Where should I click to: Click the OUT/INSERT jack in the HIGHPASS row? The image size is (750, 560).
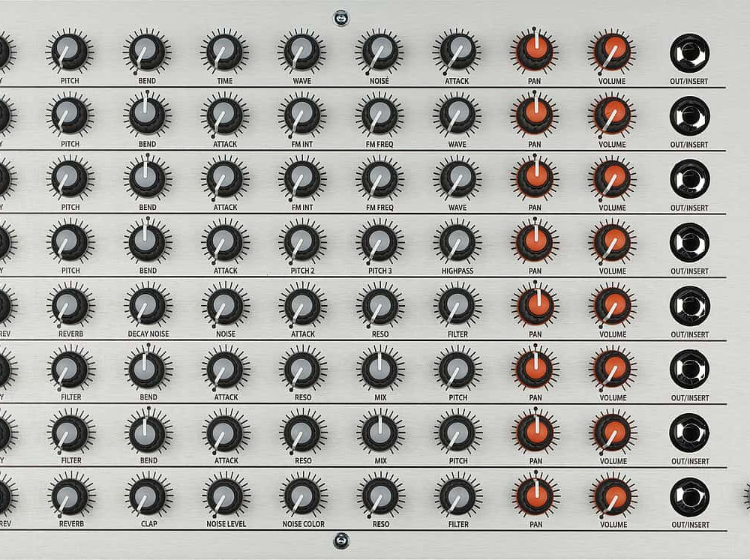coord(689,242)
